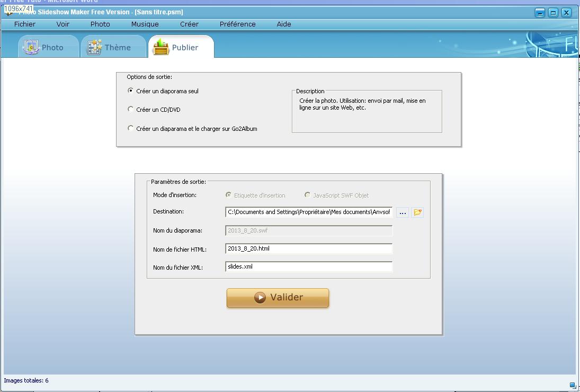The width and height of the screenshot is (580, 392).
Task: Click the Nom de fichier HTML field
Action: pos(308,248)
